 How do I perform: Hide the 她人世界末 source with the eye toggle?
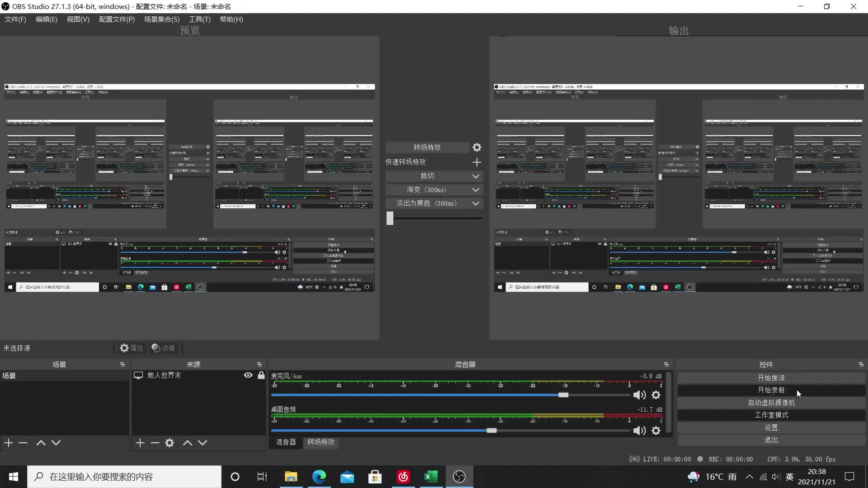pos(248,375)
